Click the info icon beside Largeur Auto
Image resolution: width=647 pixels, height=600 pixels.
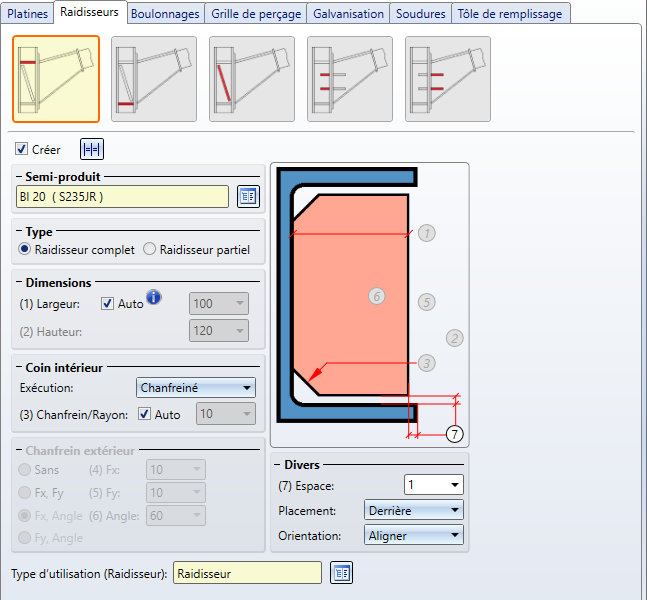(x=154, y=297)
